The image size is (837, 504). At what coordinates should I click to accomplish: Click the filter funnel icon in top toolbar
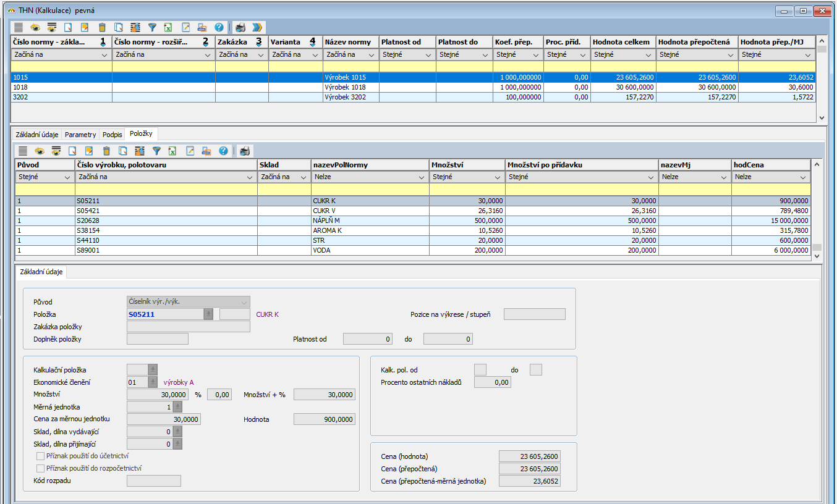[x=152, y=27]
